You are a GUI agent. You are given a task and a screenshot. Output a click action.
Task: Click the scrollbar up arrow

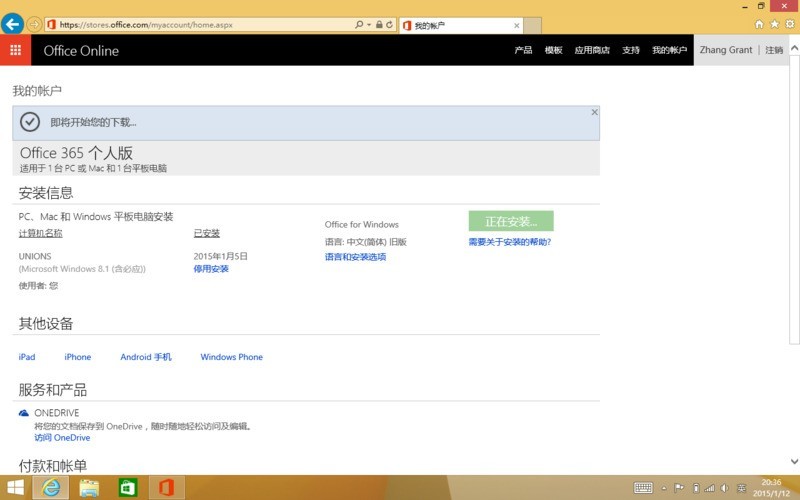click(794, 48)
